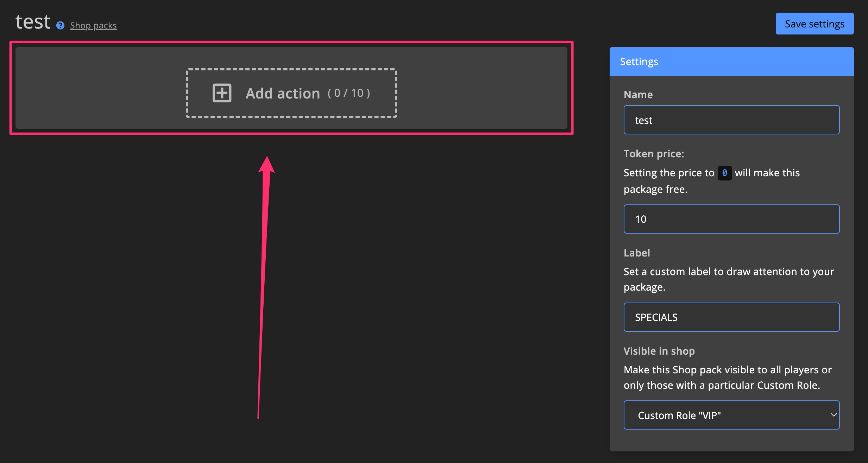Focus the Name input containing test
This screenshot has height=463, width=868.
(x=731, y=120)
